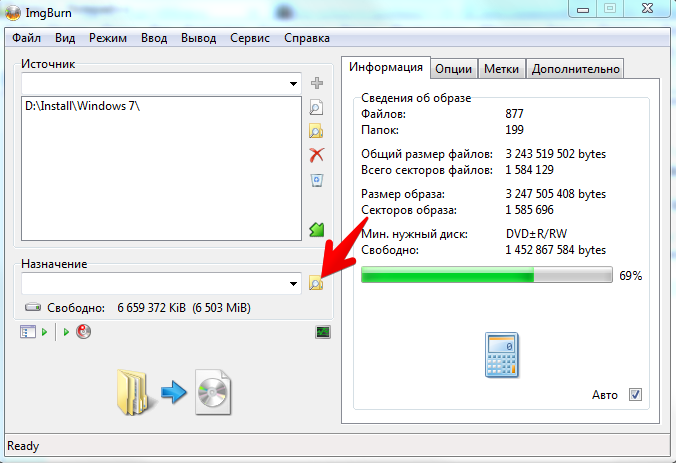Browse for destination file in Назначение

coord(316,283)
